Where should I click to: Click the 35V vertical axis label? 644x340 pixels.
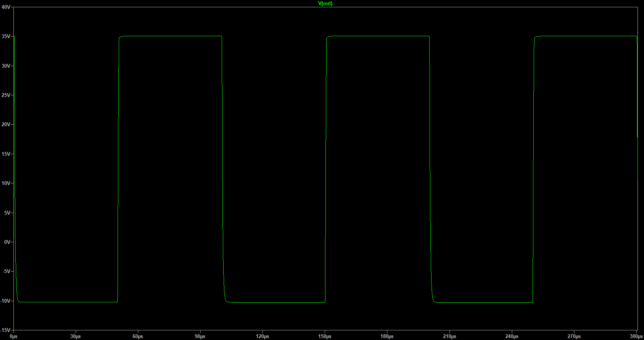(6, 37)
